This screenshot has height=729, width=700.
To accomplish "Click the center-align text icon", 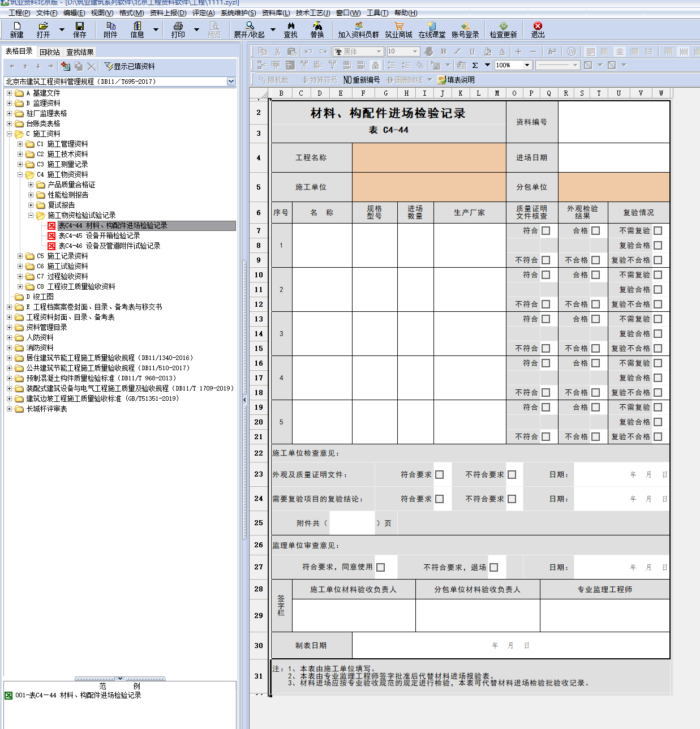I will (x=620, y=52).
